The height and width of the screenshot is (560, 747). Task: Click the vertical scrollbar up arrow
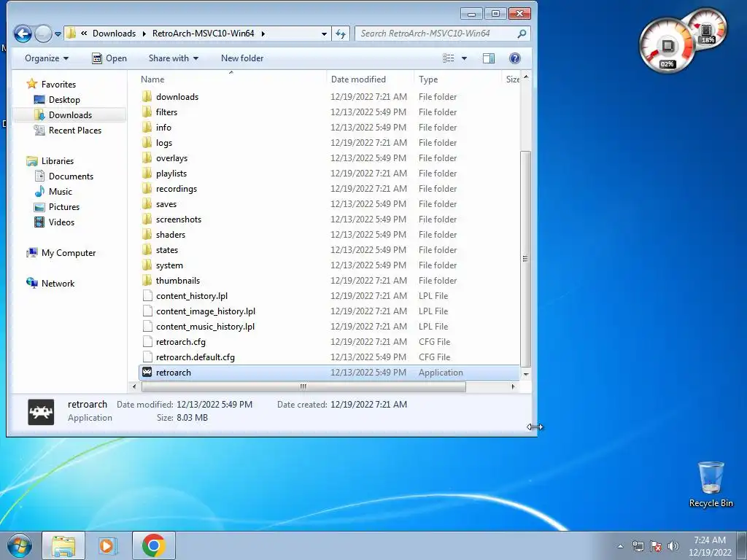click(x=525, y=77)
